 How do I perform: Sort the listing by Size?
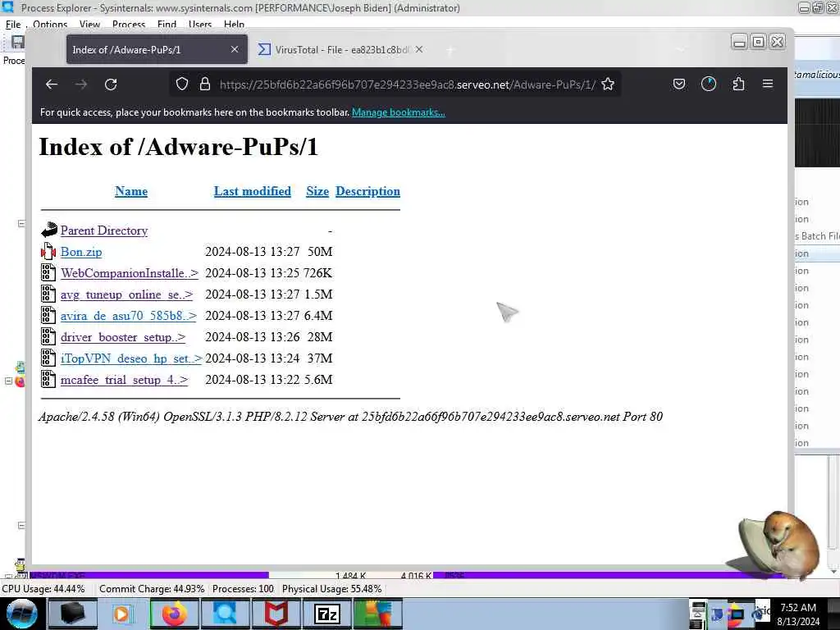[x=317, y=191]
